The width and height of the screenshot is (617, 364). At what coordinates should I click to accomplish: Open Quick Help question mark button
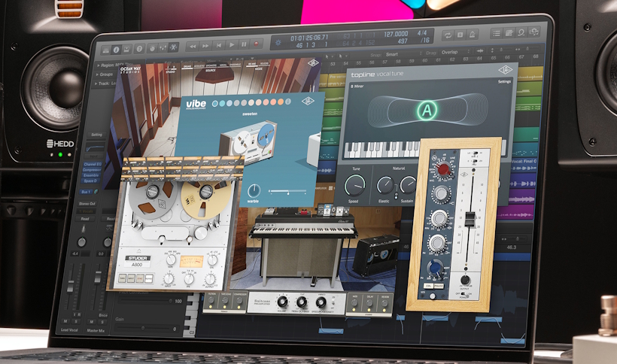(x=139, y=49)
